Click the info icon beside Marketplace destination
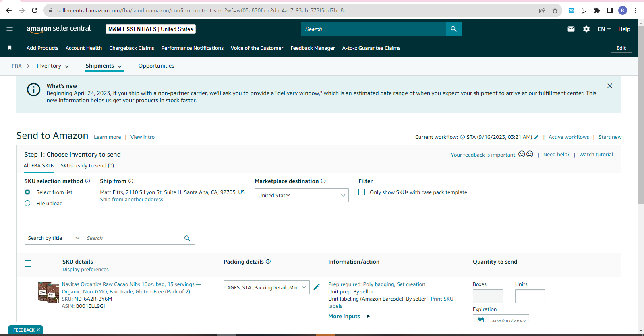Image resolution: width=644 pixels, height=336 pixels. (x=323, y=181)
